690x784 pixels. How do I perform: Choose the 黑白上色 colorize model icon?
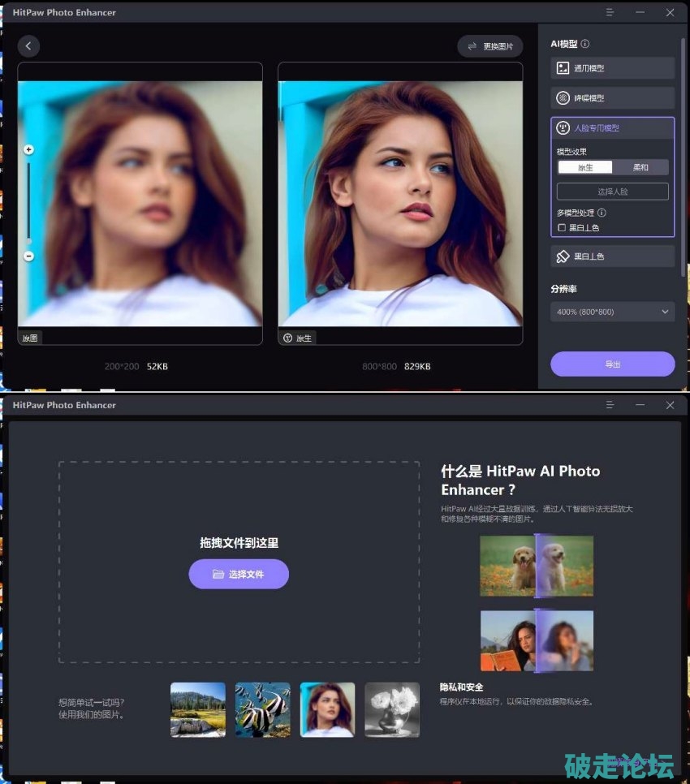point(563,256)
